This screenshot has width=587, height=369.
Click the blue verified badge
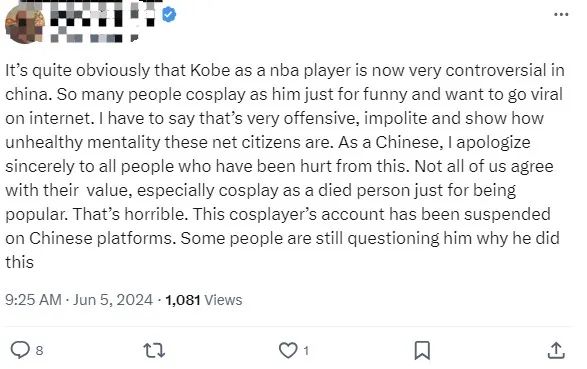pyautogui.click(x=169, y=15)
